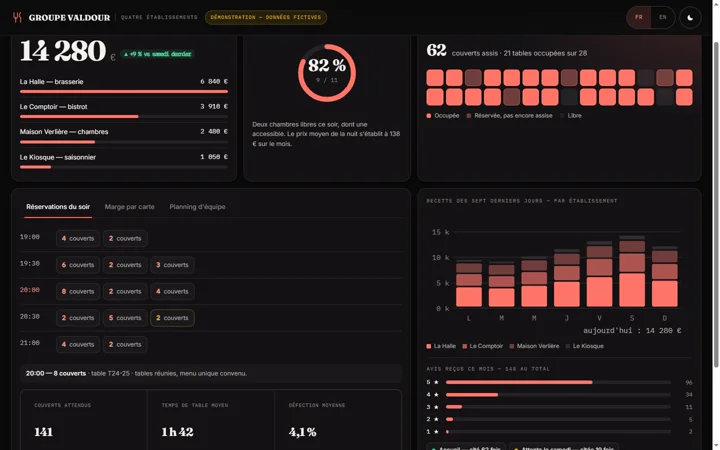Switch language to FR
Screen dimensions: 720x450
click(x=639, y=17)
